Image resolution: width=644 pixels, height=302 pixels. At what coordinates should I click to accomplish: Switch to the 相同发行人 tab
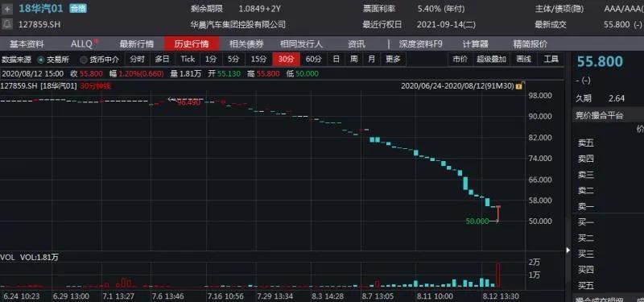pyautogui.click(x=301, y=44)
